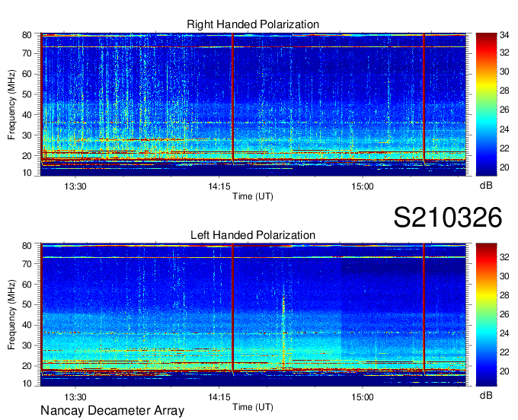This screenshot has height=420, width=518.
Task: Click the right-handed plot's color scale bar
Action: (486, 104)
